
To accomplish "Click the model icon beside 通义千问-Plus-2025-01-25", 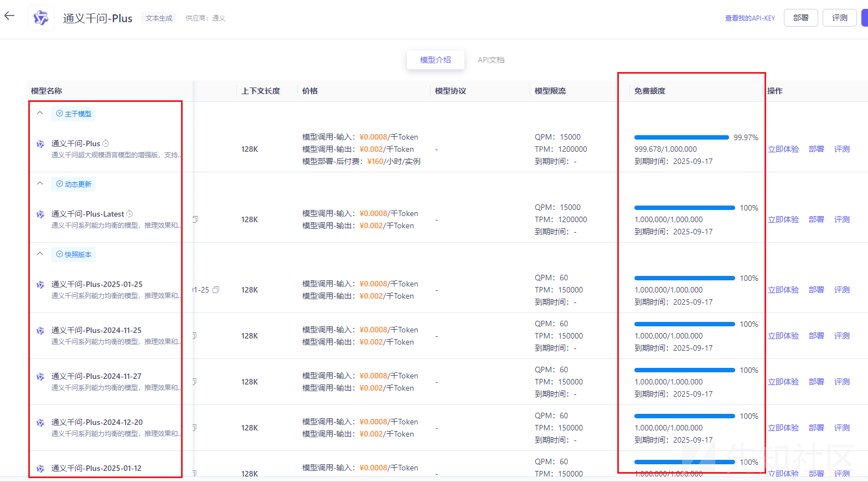I will (x=40, y=285).
